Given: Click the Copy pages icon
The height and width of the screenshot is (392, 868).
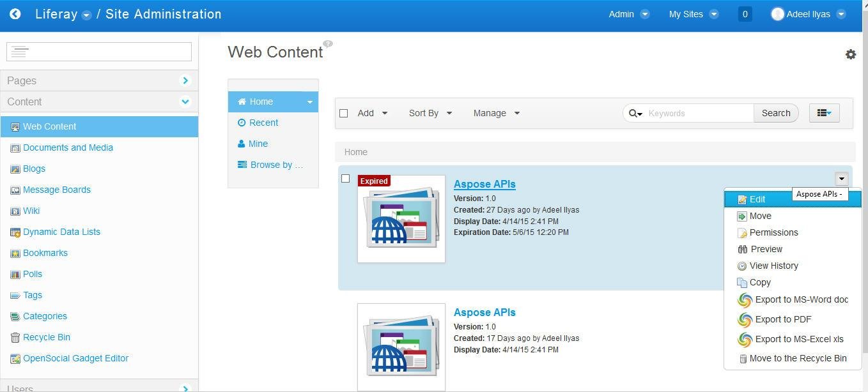Looking at the screenshot, I should (742, 283).
